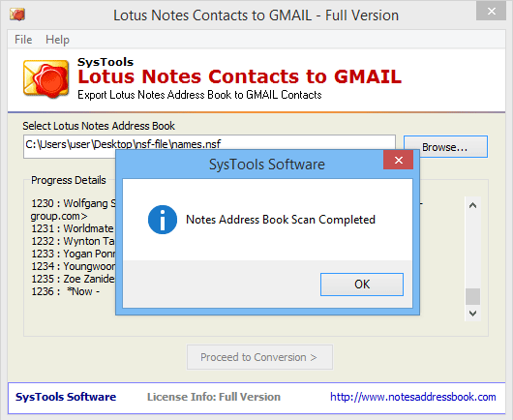Close the main application window
The height and width of the screenshot is (420, 513).
click(491, 12)
